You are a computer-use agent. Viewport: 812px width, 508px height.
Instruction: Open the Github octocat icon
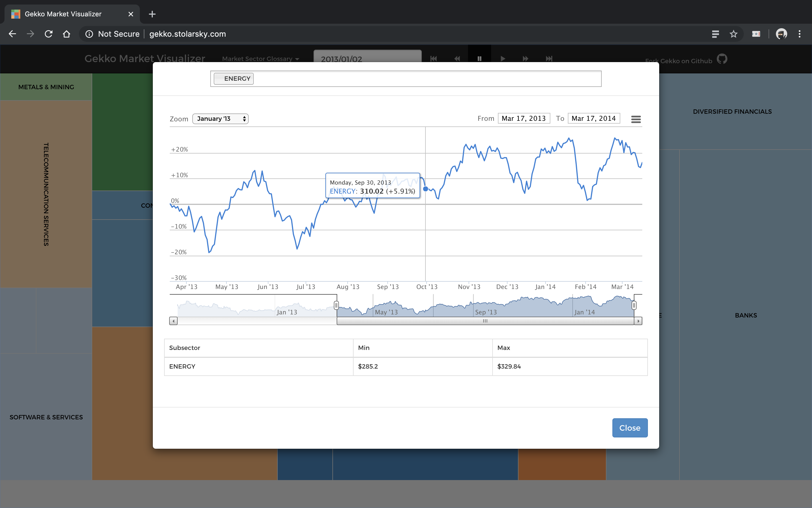(722, 59)
